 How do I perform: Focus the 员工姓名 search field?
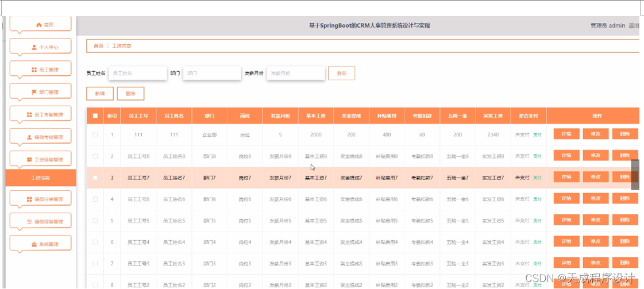pyautogui.click(x=137, y=73)
